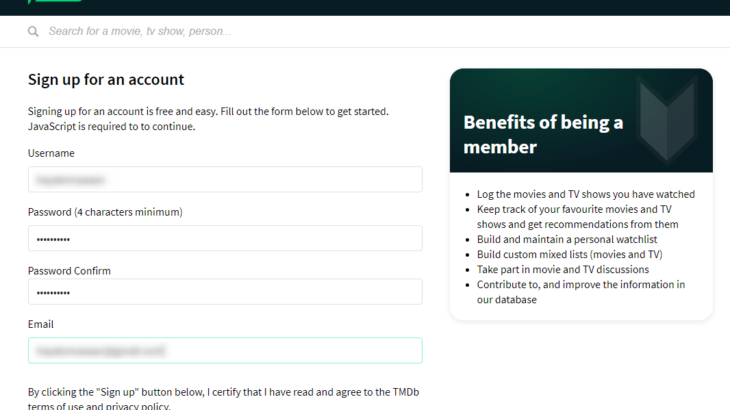Click into the Username field
The height and width of the screenshot is (410, 730).
pos(225,180)
